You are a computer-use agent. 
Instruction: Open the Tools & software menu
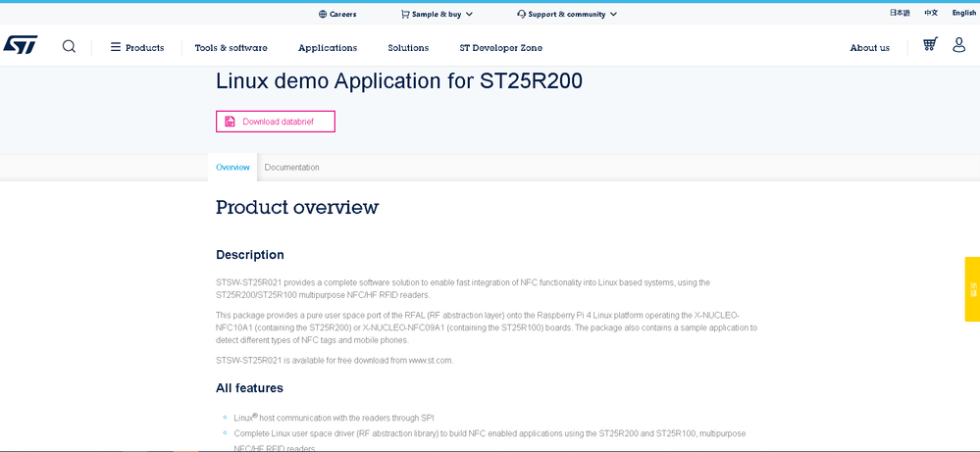coord(231,48)
